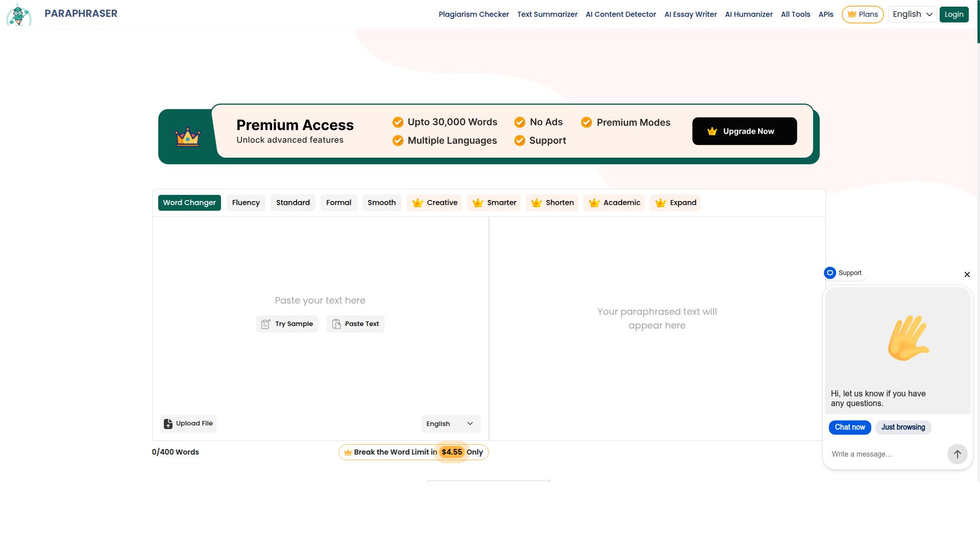Select the Academic premium mode

click(614, 203)
